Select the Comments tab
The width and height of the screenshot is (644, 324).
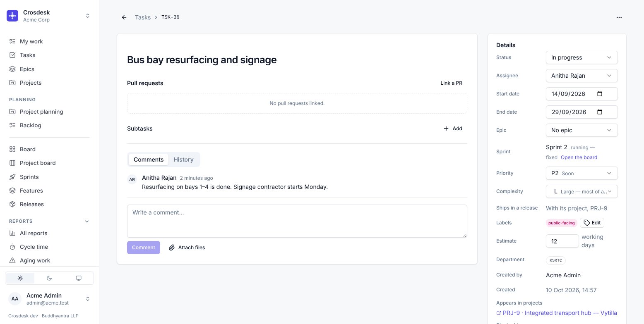[149, 160]
